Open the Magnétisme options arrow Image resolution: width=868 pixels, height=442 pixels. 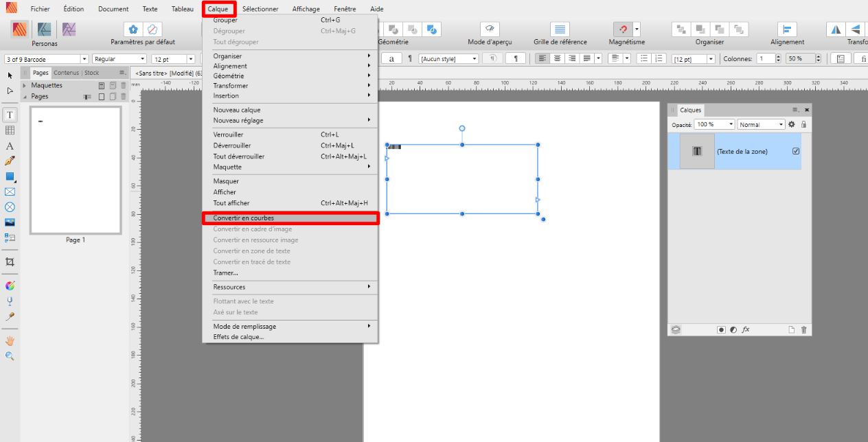tap(637, 29)
